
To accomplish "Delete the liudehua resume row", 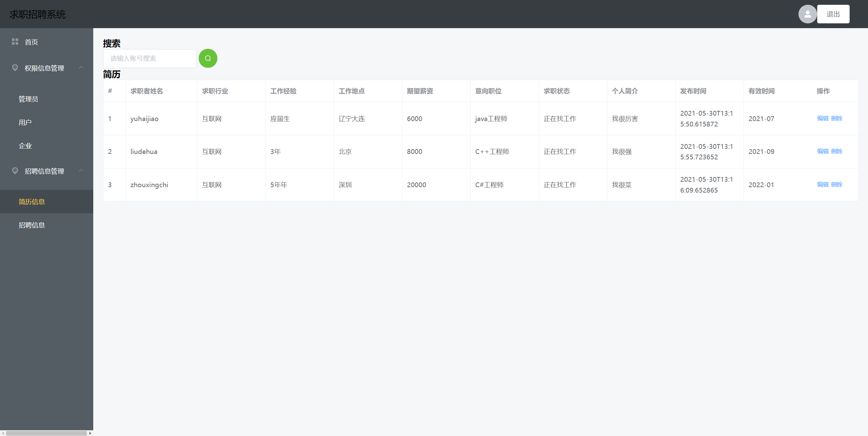I will tap(837, 151).
